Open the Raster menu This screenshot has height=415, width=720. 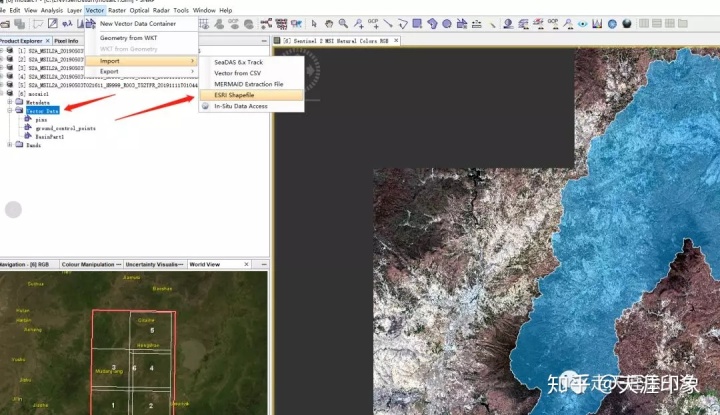(x=117, y=10)
